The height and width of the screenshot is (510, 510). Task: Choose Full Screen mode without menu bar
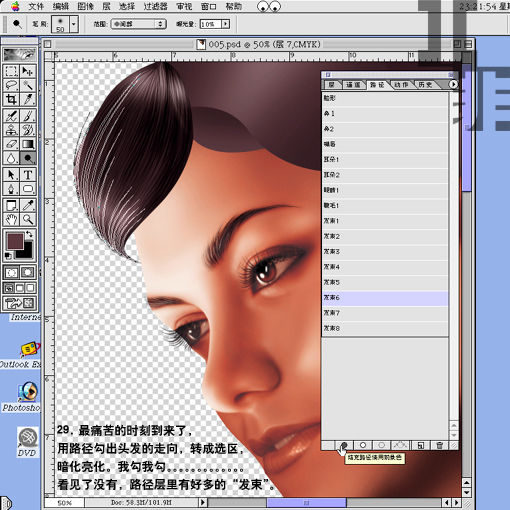[x=31, y=288]
